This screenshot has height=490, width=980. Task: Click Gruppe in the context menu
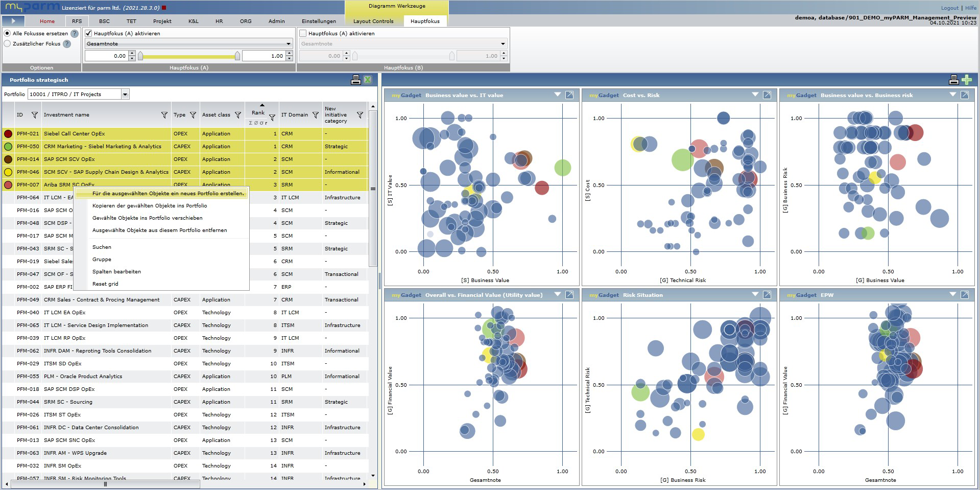(x=161, y=260)
